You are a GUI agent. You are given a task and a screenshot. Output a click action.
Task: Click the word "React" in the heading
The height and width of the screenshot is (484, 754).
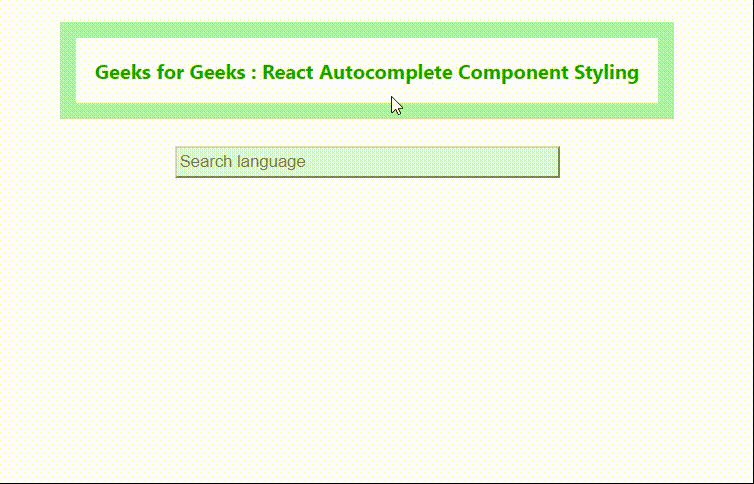(x=289, y=73)
